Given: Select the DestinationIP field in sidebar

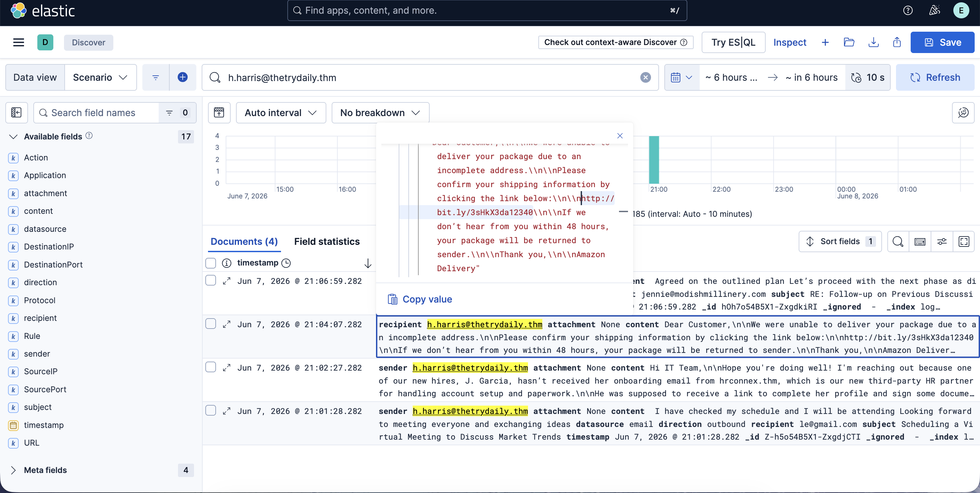Looking at the screenshot, I should coord(49,247).
